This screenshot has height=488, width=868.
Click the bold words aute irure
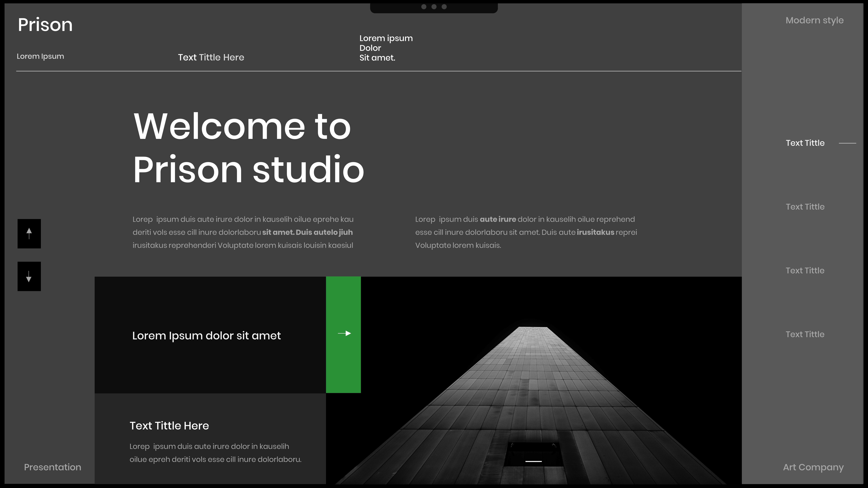(498, 219)
